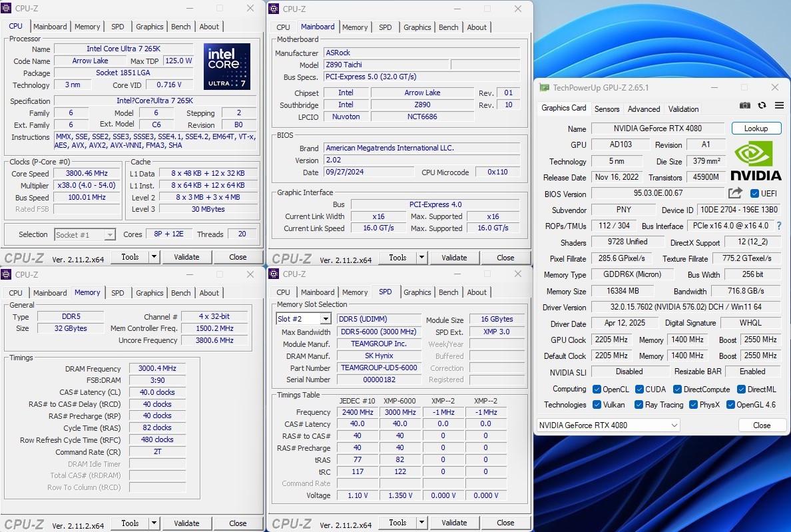Open the CPU tab in the CPU-Z Mainboard window

click(283, 27)
